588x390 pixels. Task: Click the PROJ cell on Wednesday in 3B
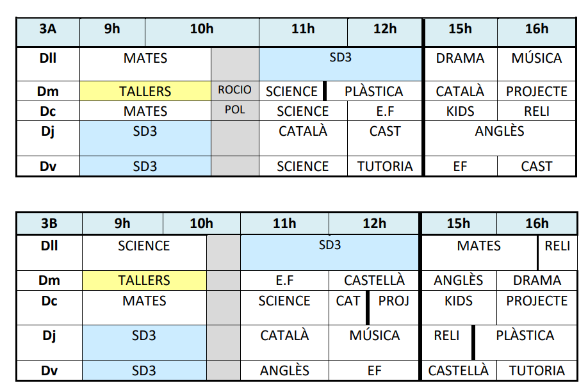coord(394,301)
